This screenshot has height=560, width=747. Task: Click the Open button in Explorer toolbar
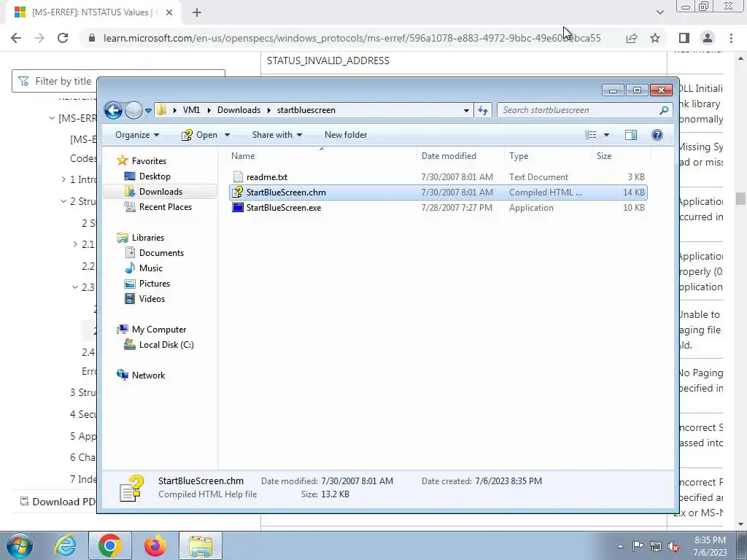[199, 135]
